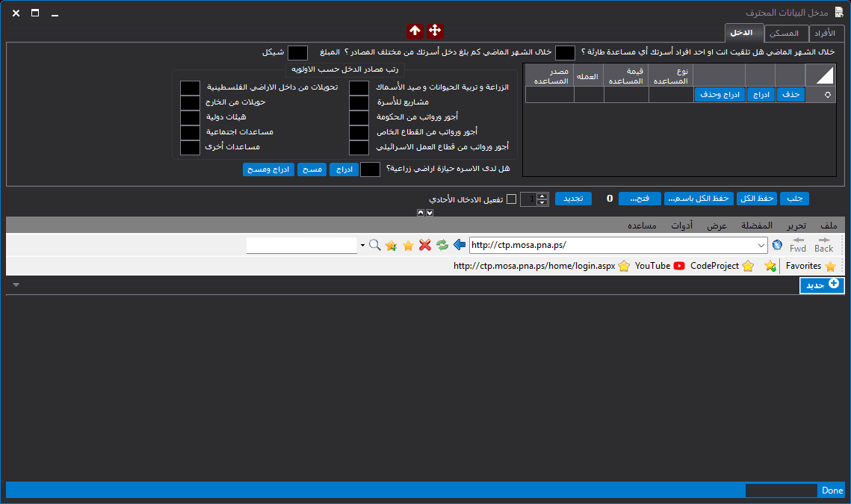Click the red up-arrow icon
Image resolution: width=851 pixels, height=504 pixels.
point(415,31)
